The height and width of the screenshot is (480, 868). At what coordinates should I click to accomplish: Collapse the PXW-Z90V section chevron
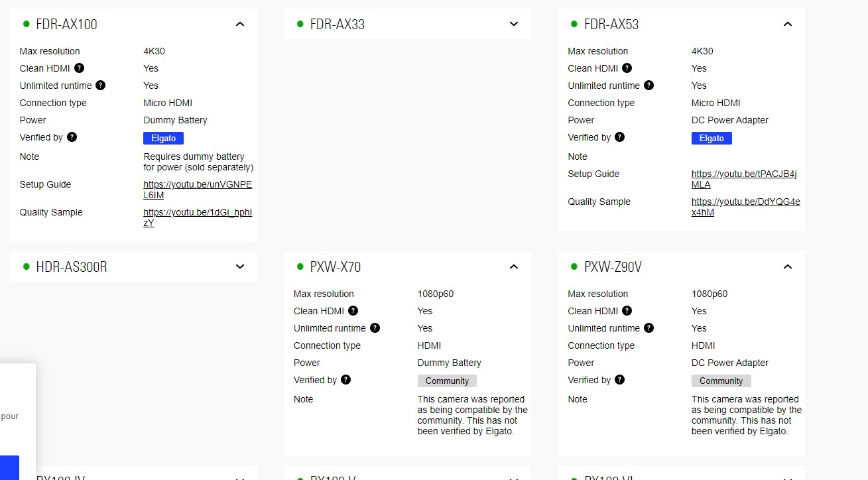click(788, 267)
